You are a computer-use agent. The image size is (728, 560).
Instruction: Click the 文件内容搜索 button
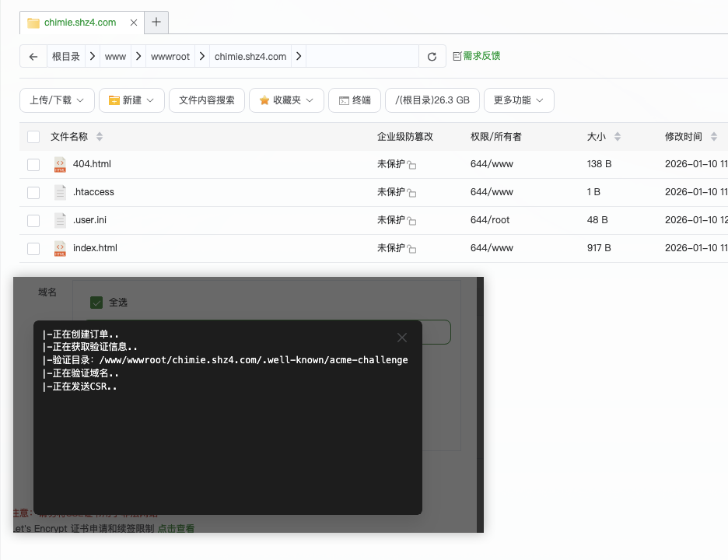tap(207, 100)
